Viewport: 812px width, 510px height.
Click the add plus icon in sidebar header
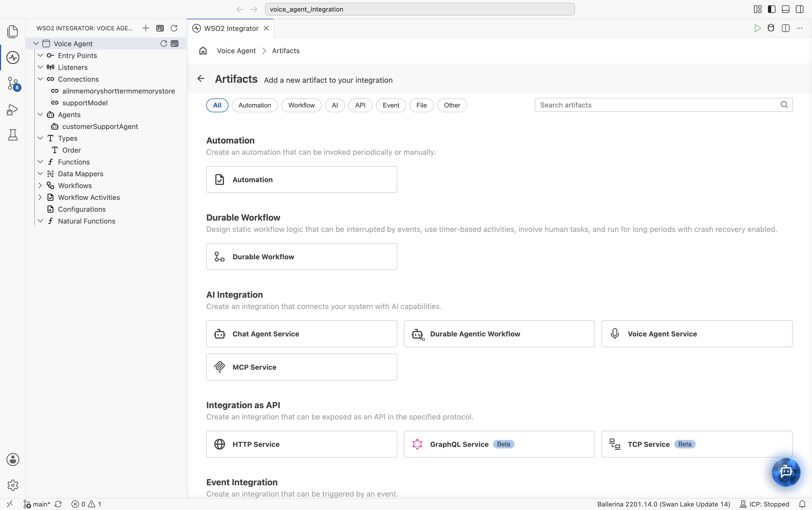tap(146, 28)
